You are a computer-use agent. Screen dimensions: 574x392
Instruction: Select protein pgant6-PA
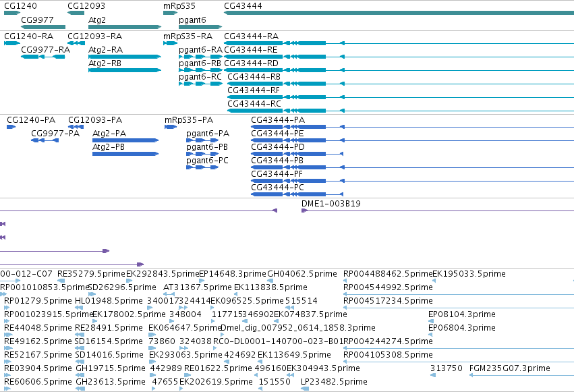pyautogui.click(x=208, y=133)
